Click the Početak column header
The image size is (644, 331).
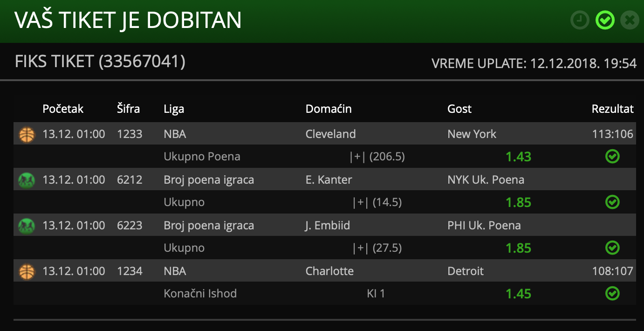(63, 109)
